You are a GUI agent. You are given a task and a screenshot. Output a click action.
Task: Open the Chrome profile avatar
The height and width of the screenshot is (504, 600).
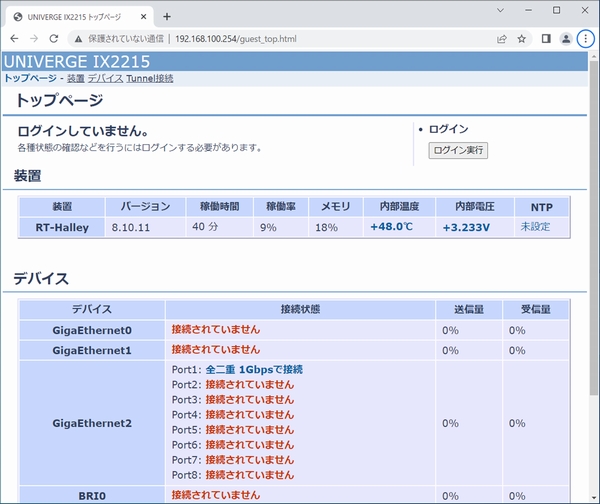[566, 39]
